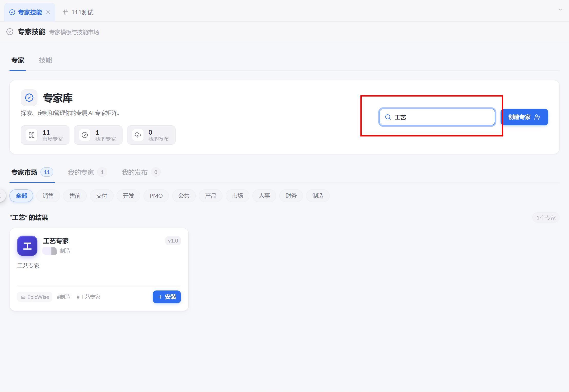Click the 我的专家 check icon

(x=85, y=135)
